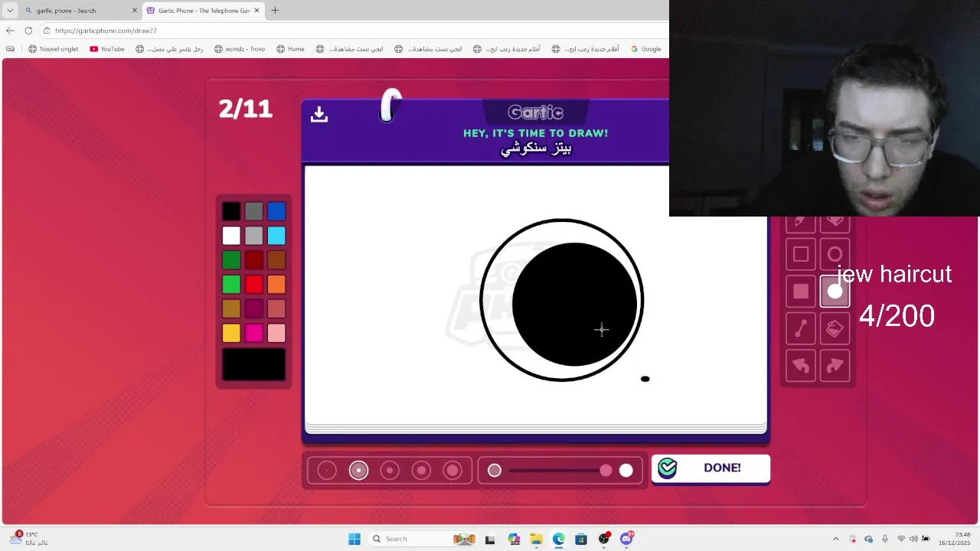Pick the dark red color swatch
The image size is (980, 551).
click(254, 260)
